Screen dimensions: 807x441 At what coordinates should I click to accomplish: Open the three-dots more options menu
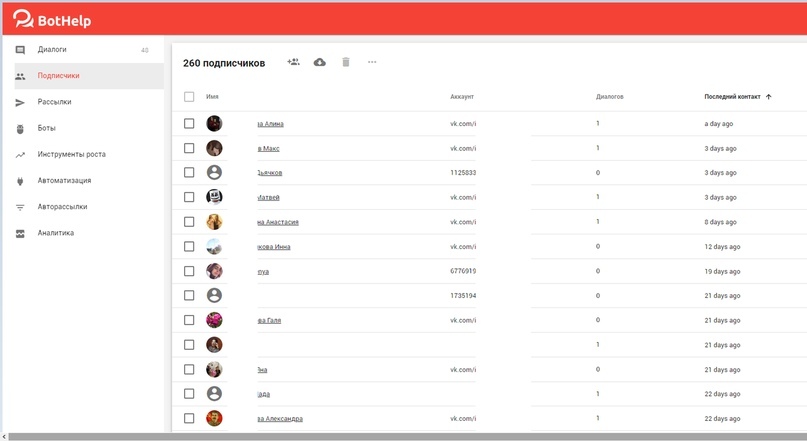(x=372, y=62)
